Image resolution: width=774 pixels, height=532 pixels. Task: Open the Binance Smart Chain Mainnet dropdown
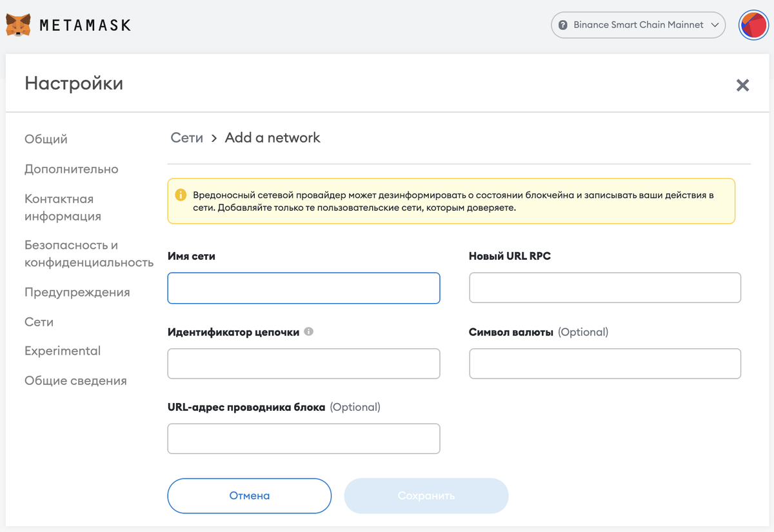tap(638, 25)
